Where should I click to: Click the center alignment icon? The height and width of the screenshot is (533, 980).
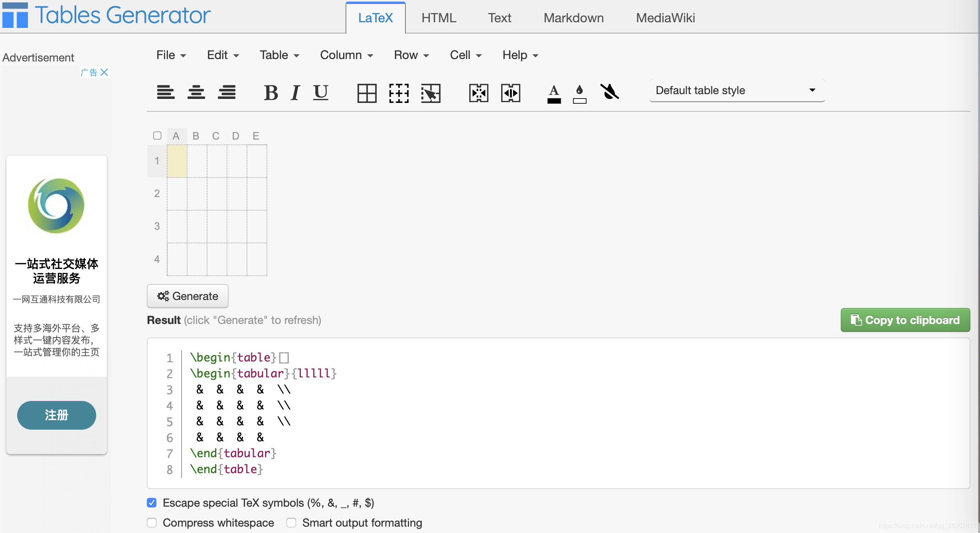(196, 93)
